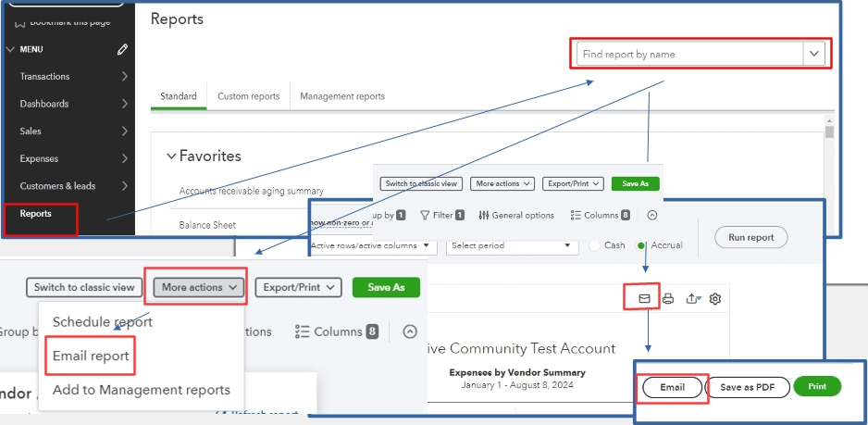Screen dimensions: 868x425
Task: Click the envelope email icon above the report
Action: coord(644,298)
